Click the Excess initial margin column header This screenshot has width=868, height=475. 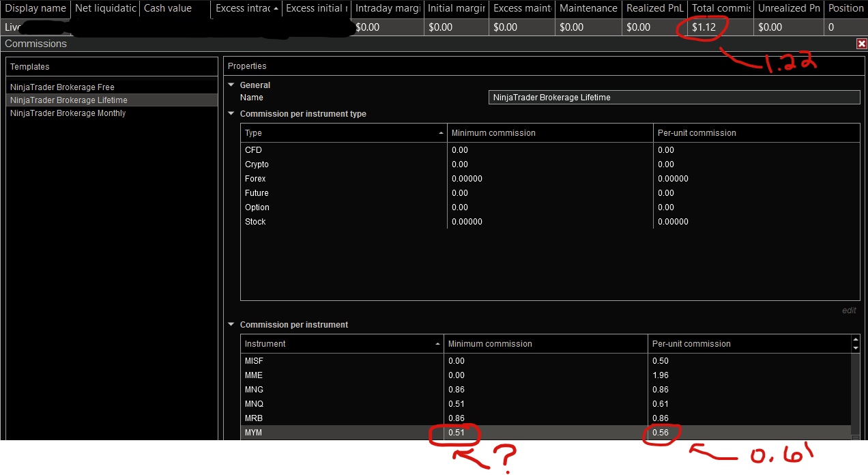[x=316, y=9]
